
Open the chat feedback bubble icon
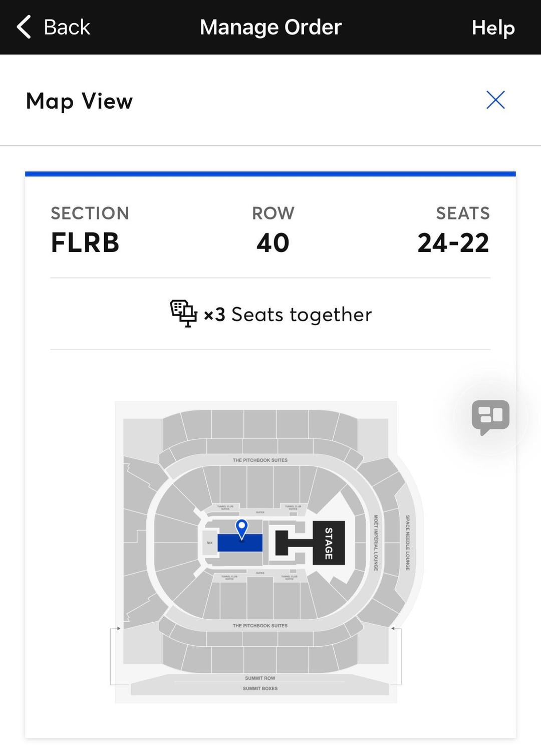pyautogui.click(x=490, y=417)
